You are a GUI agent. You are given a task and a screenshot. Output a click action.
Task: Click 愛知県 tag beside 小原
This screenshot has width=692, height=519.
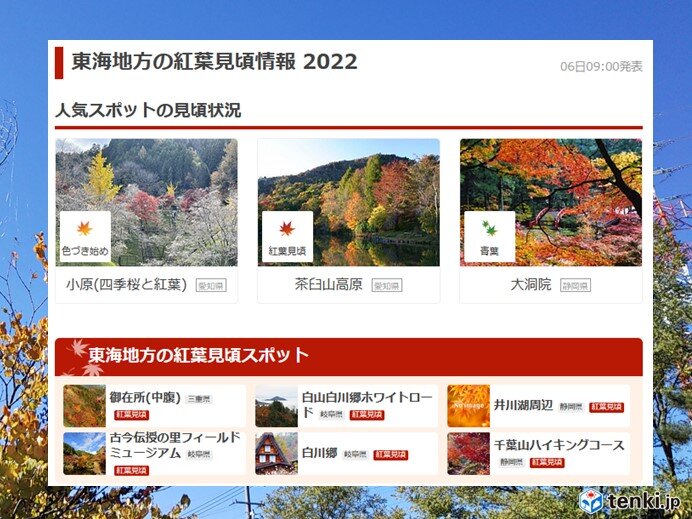[x=211, y=286]
